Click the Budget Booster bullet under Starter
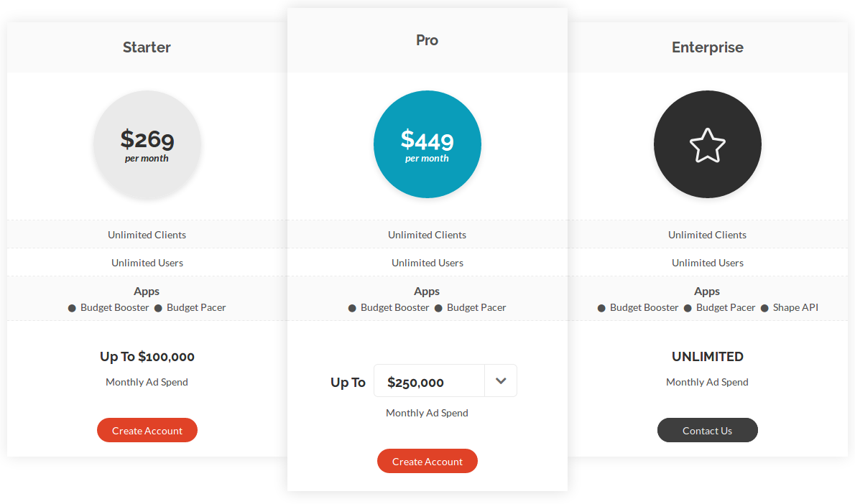This screenshot has width=855, height=504. click(x=72, y=307)
